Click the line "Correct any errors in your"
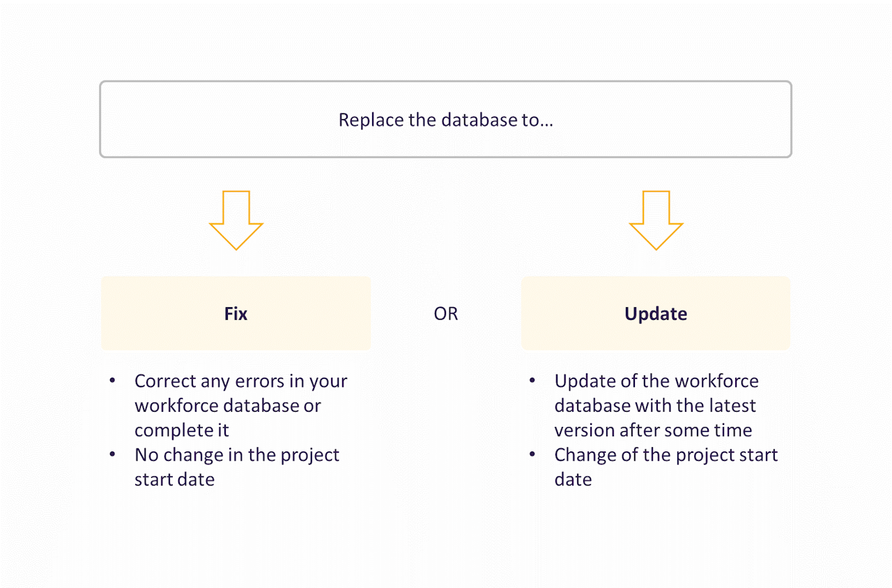892x588 pixels. point(240,381)
